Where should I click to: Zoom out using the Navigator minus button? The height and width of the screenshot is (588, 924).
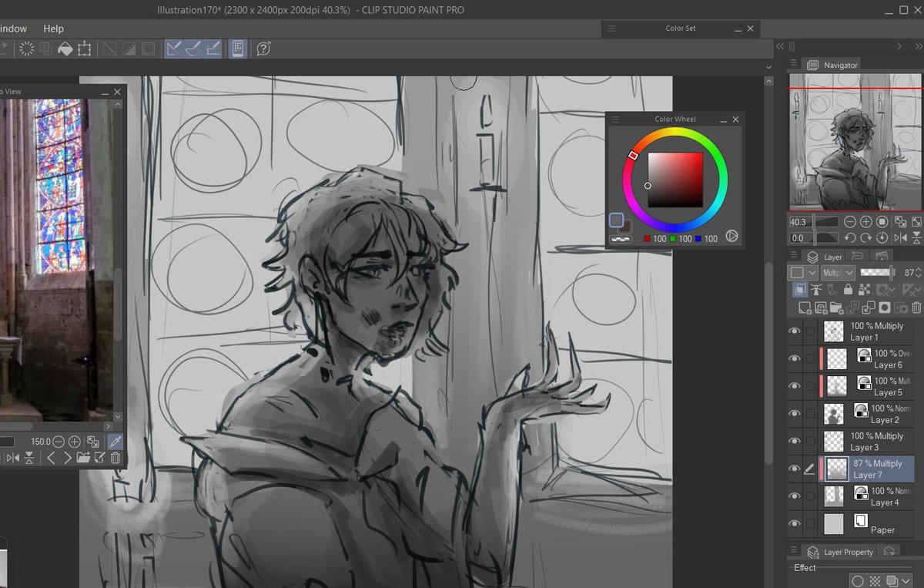tap(850, 222)
